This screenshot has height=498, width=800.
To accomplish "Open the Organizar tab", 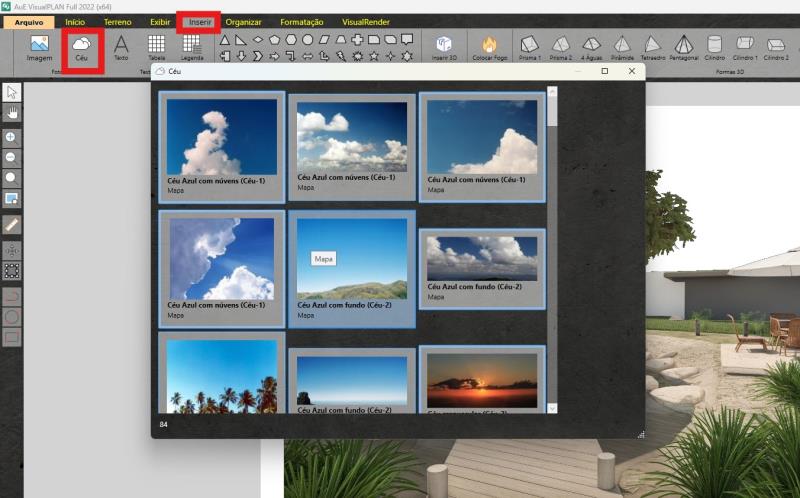I will (x=243, y=22).
